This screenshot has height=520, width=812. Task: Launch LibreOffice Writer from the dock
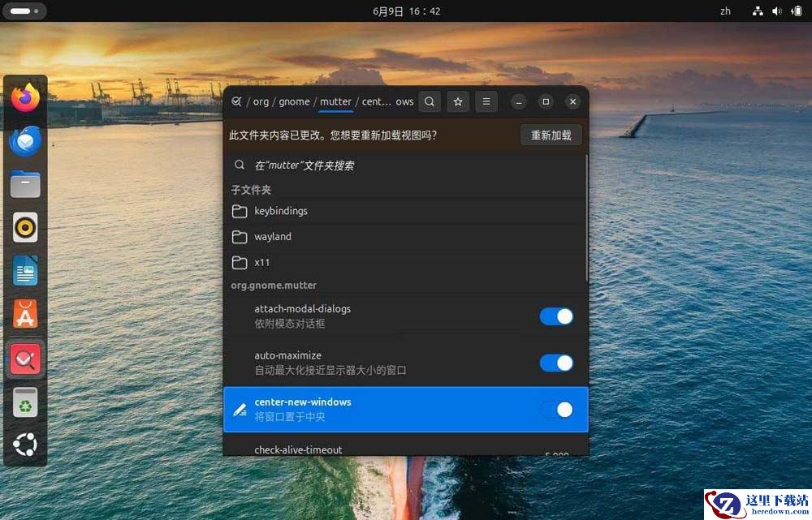[25, 271]
